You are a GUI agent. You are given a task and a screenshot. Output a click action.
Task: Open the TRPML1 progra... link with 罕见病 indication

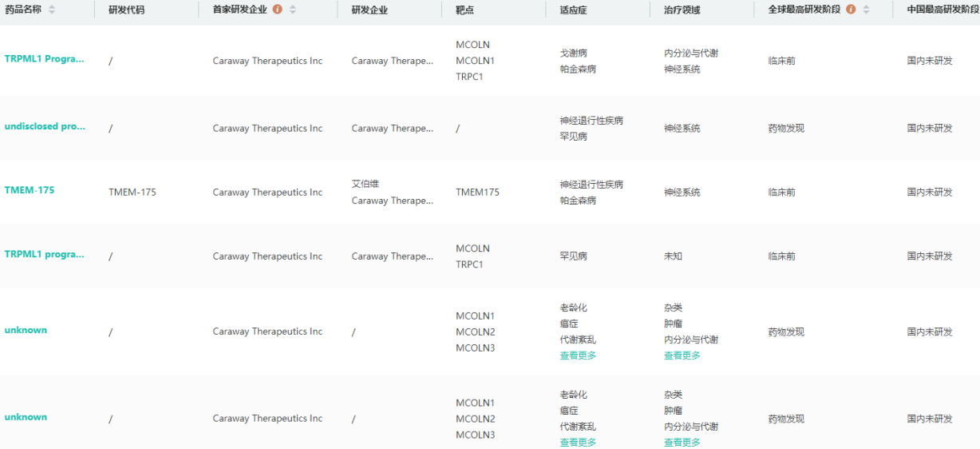44,254
